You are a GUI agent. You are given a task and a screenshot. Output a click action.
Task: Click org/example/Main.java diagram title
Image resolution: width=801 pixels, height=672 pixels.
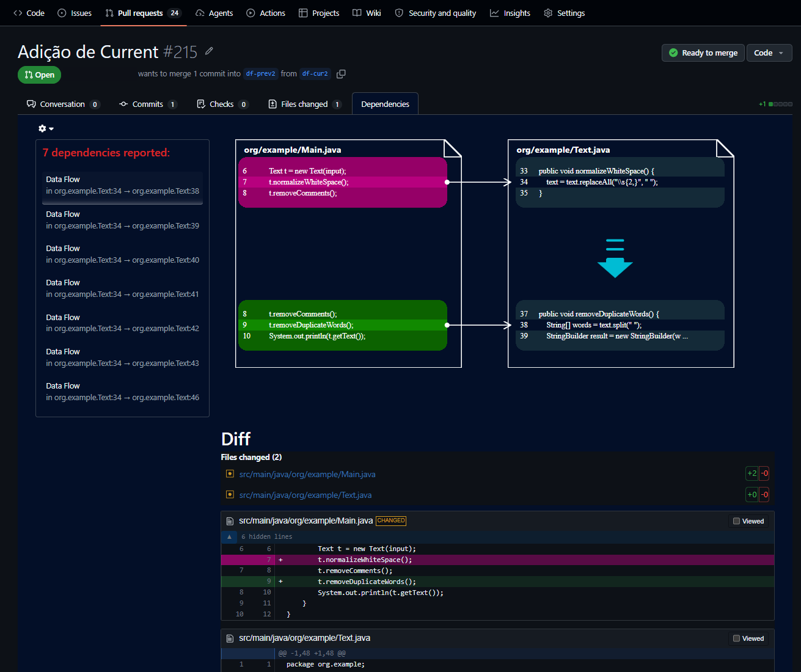[293, 150]
